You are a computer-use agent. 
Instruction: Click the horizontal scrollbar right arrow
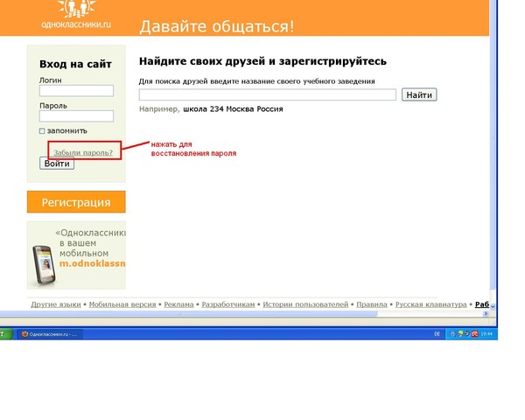pyautogui.click(x=486, y=313)
